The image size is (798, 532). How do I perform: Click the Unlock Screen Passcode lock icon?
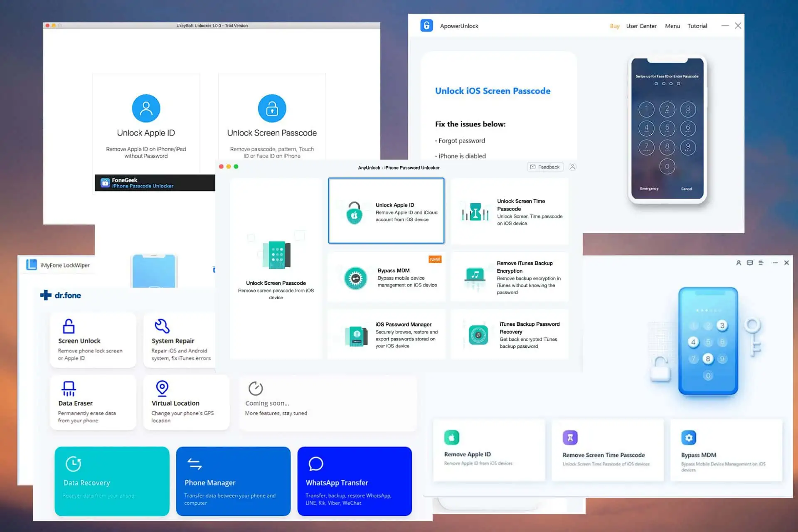[x=272, y=108]
